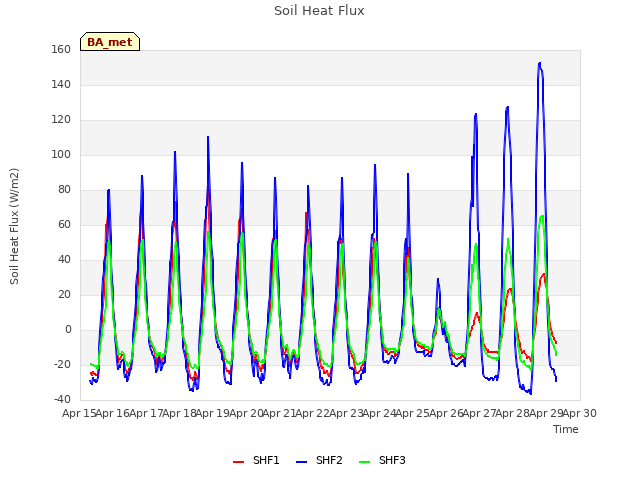
Task: Click the Apr 18 x-axis label
Action: [x=180, y=413]
